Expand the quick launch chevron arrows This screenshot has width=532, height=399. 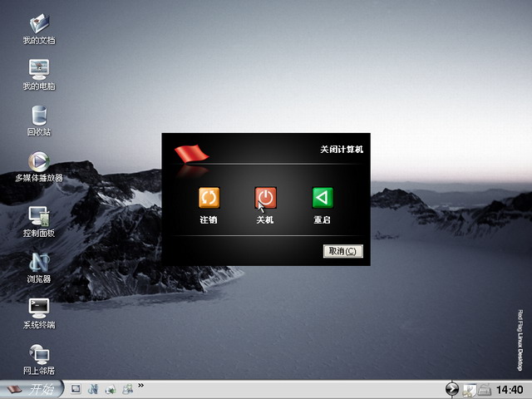140,385
